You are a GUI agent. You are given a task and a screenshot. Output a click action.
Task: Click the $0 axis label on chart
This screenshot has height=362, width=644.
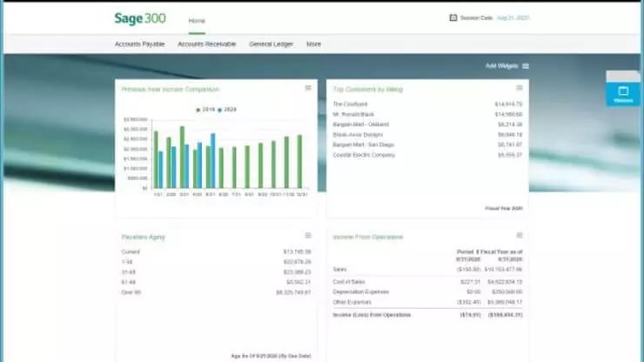[x=144, y=188]
